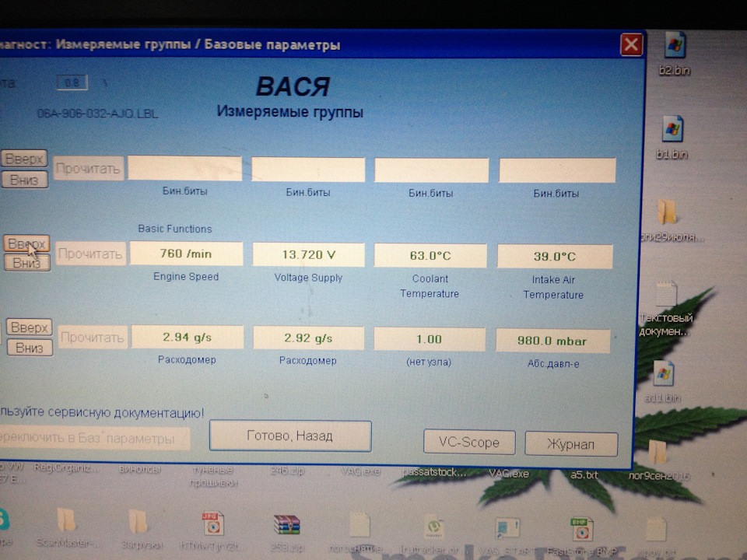Image resolution: width=747 pixels, height=560 pixels.
Task: Click the first empty Бин.биты field
Action: click(x=185, y=169)
